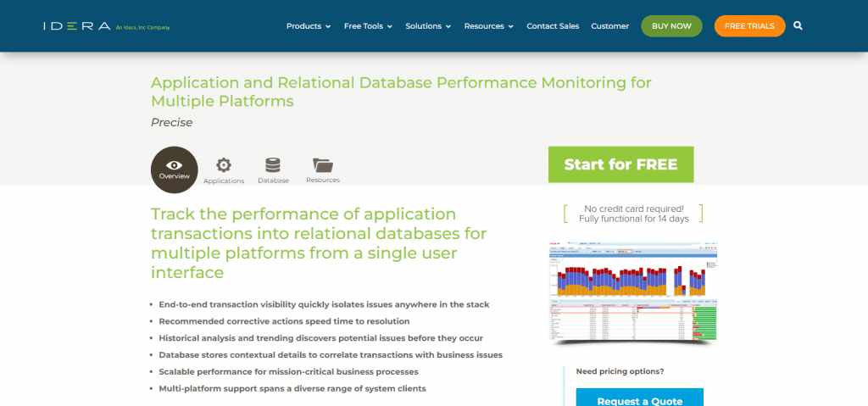This screenshot has width=868, height=406.
Task: Click 'Fully functional for 14 days' text
Action: pos(634,219)
